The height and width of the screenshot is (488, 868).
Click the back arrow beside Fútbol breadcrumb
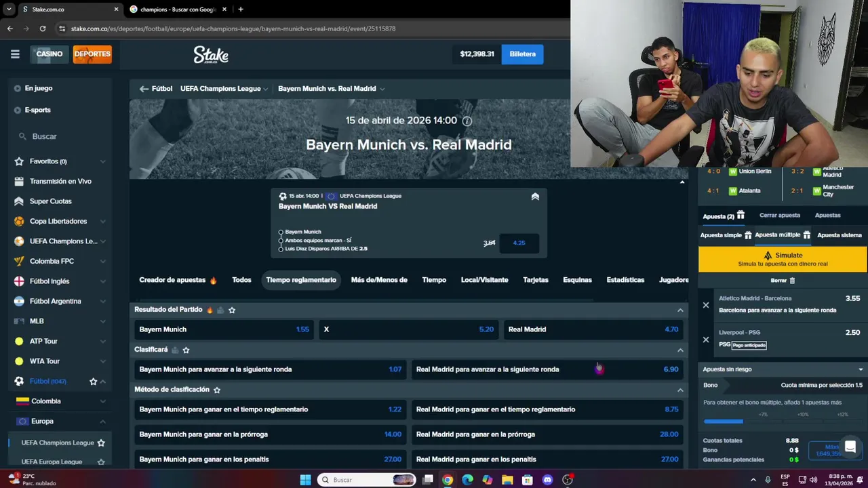(x=144, y=89)
